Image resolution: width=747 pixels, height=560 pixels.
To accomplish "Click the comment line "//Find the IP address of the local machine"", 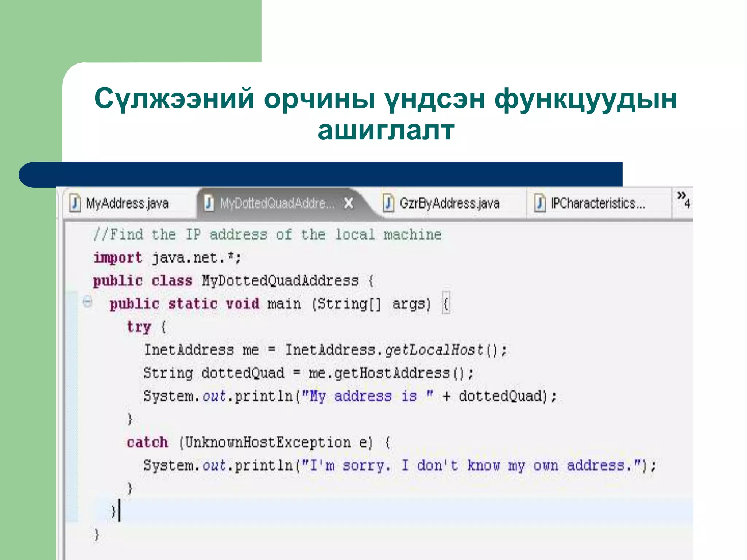I will click(x=267, y=234).
